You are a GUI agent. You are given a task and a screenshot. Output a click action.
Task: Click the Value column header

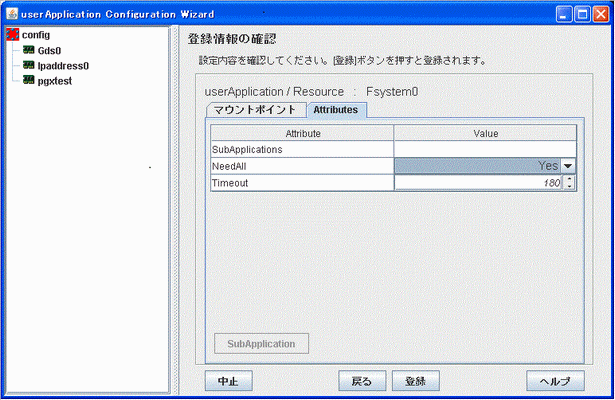485,133
